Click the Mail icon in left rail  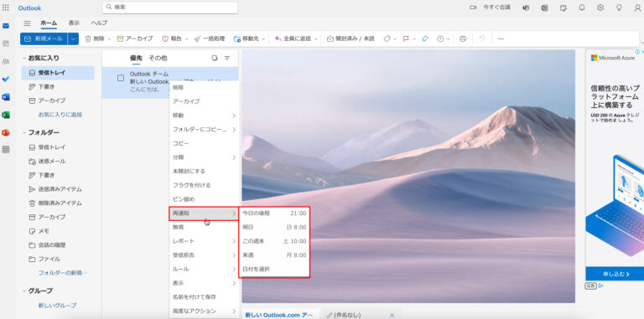click(6, 26)
